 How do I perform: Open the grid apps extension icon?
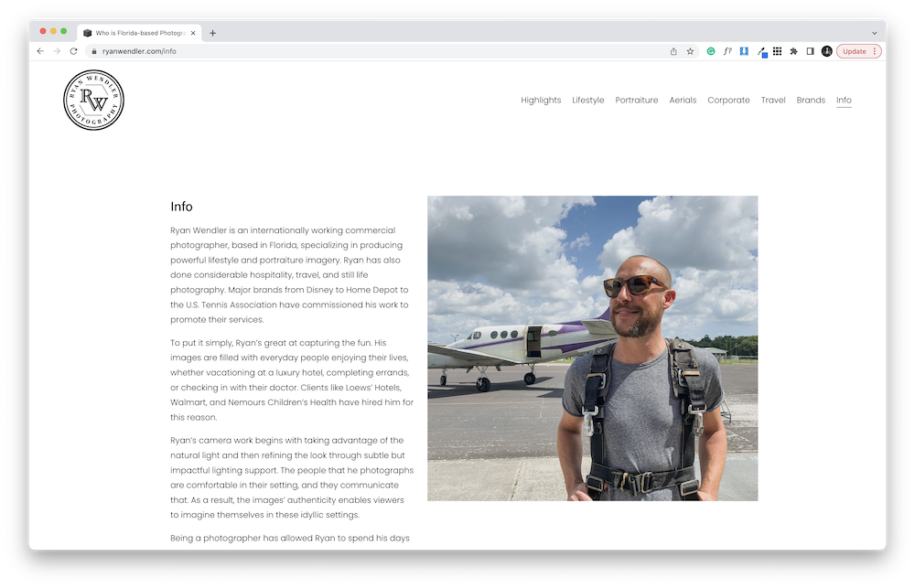777,51
